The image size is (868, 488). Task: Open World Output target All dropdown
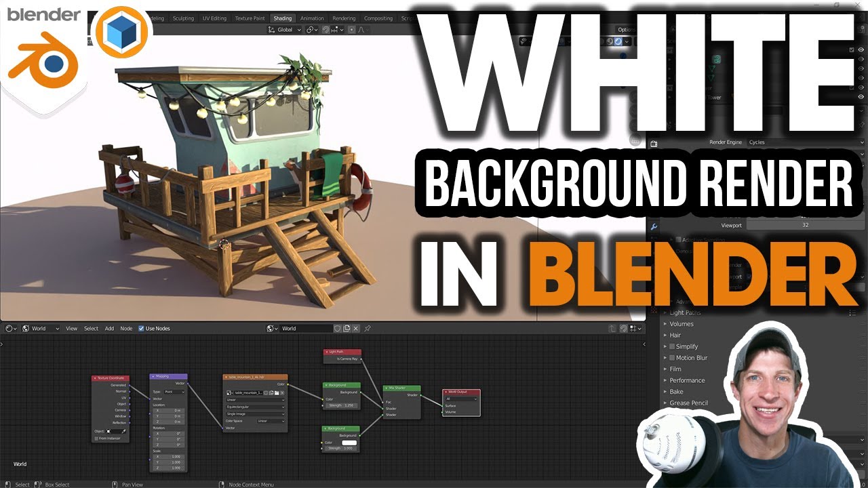[x=461, y=399]
